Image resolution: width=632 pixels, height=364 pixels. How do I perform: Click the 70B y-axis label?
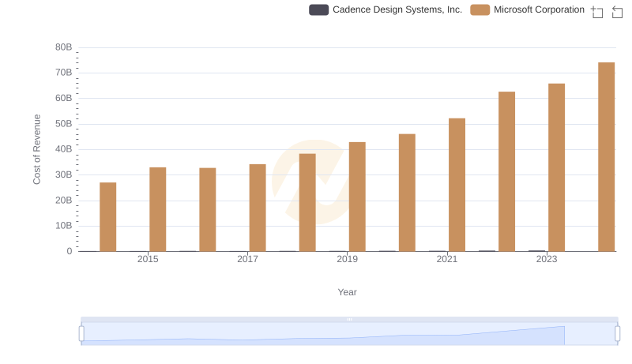click(x=64, y=73)
